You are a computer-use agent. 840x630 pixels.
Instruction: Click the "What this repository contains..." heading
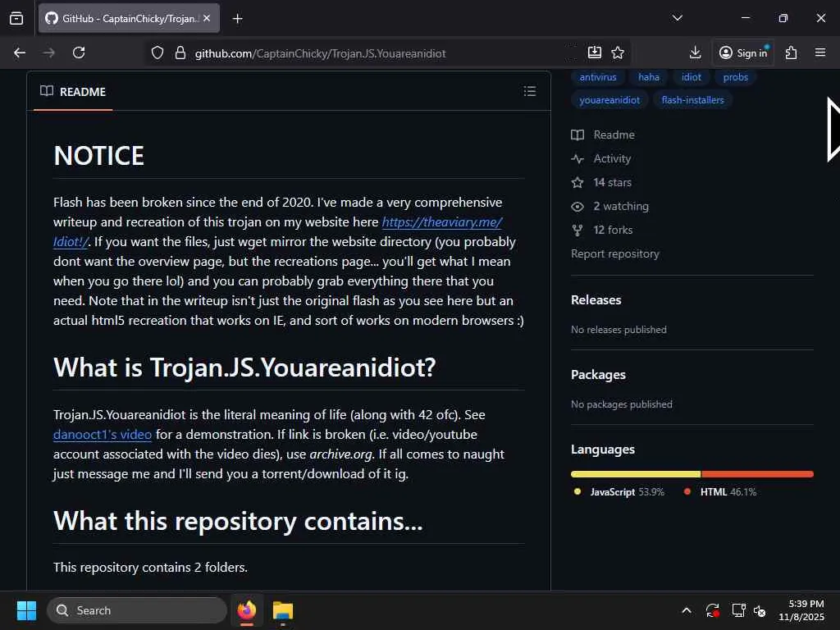(x=238, y=521)
